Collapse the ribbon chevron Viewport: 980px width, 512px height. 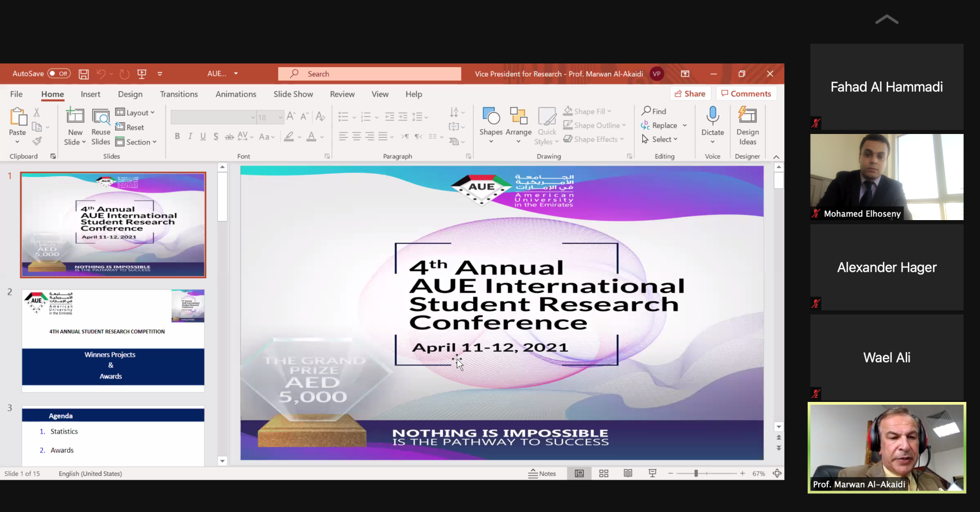tap(776, 156)
